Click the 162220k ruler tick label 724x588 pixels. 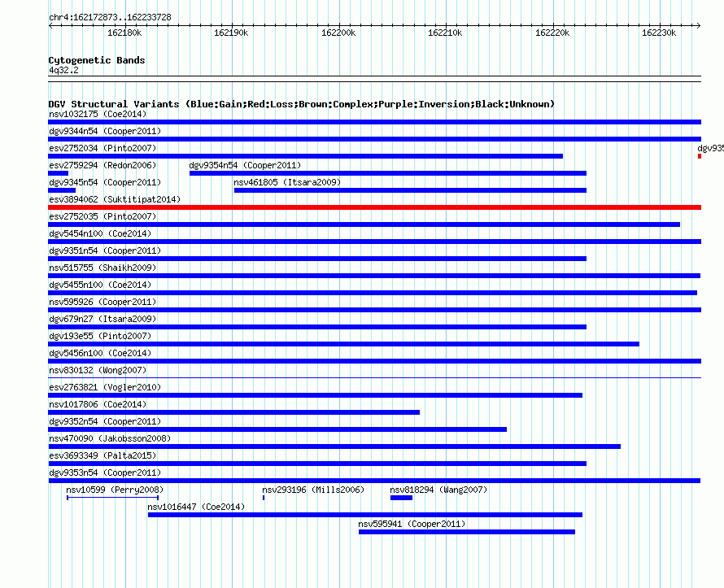(x=552, y=33)
